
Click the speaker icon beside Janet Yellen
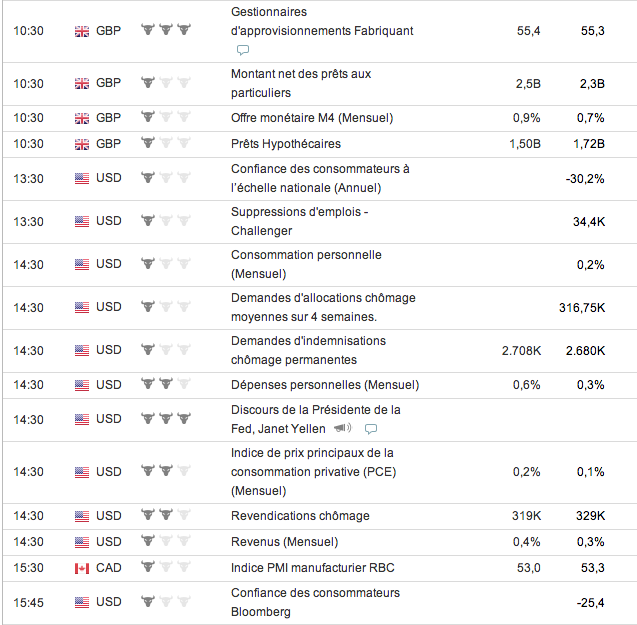coord(342,429)
